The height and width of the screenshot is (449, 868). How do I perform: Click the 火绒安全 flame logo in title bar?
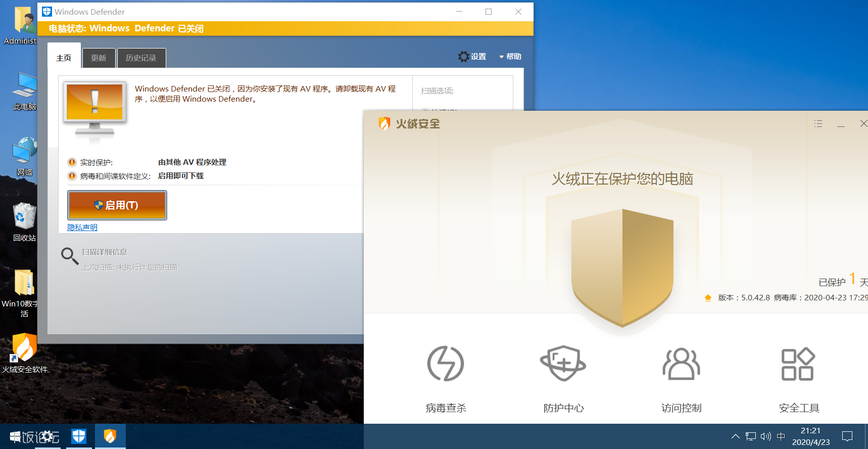point(384,123)
